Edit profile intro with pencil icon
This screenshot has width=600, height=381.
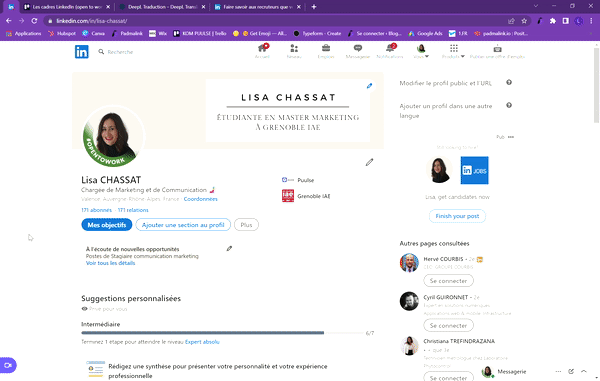(x=369, y=163)
